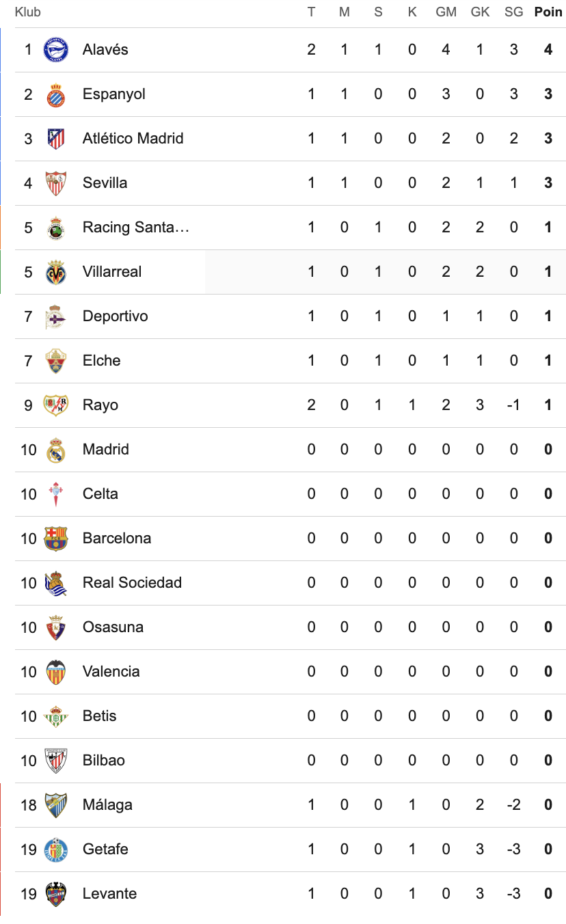
Task: Click the Real Sociedad crest icon
Action: point(55,583)
